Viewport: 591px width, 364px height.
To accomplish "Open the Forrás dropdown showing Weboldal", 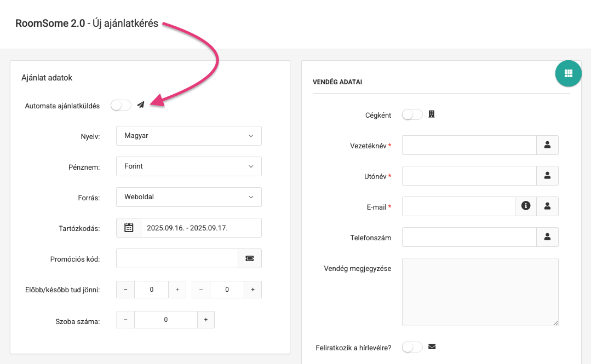I will coord(188,197).
